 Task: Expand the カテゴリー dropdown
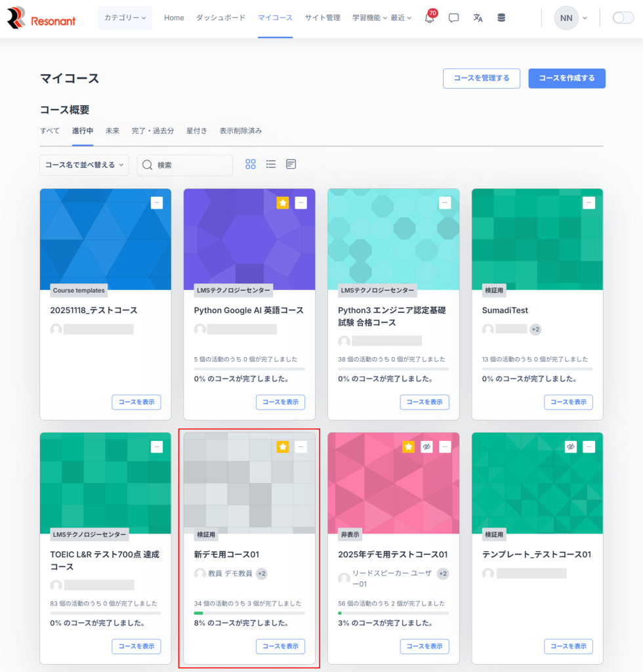(x=125, y=18)
